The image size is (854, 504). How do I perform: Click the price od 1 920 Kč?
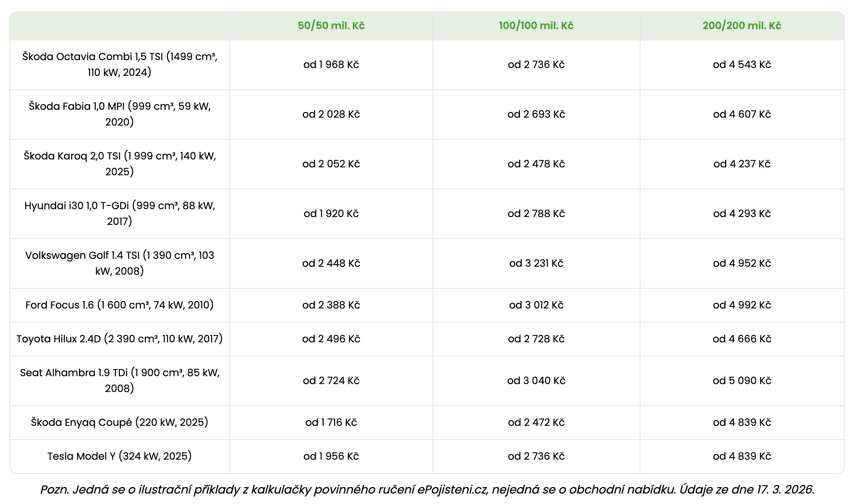click(x=331, y=213)
